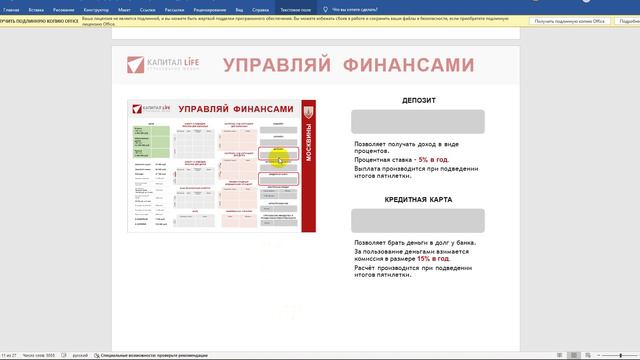This screenshot has width=640, height=360.
Task: Open the Справка tab
Action: click(260, 10)
